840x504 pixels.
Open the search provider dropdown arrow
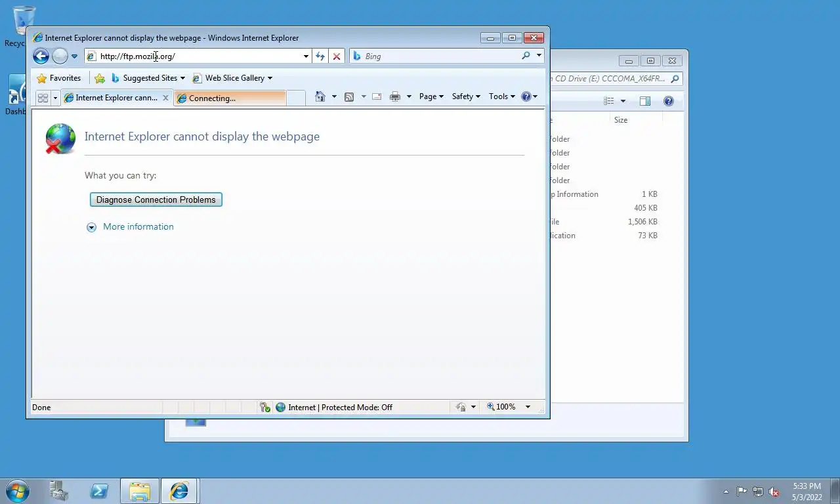pyautogui.click(x=539, y=56)
